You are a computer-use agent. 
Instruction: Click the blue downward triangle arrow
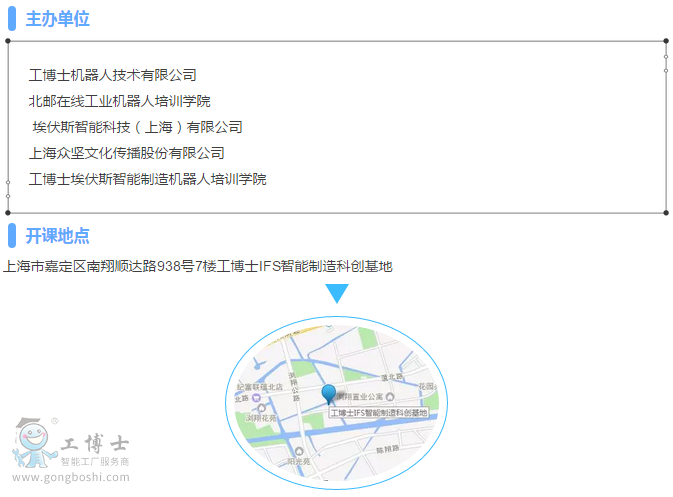coord(337,293)
